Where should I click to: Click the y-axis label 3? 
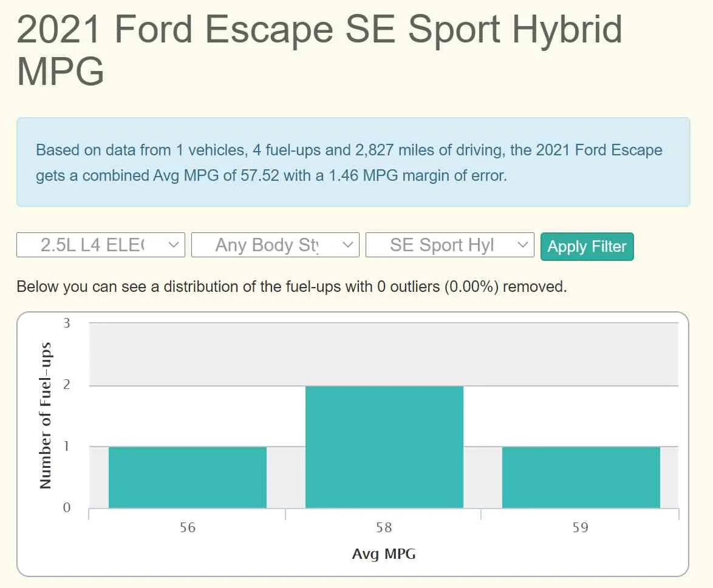[x=67, y=323]
